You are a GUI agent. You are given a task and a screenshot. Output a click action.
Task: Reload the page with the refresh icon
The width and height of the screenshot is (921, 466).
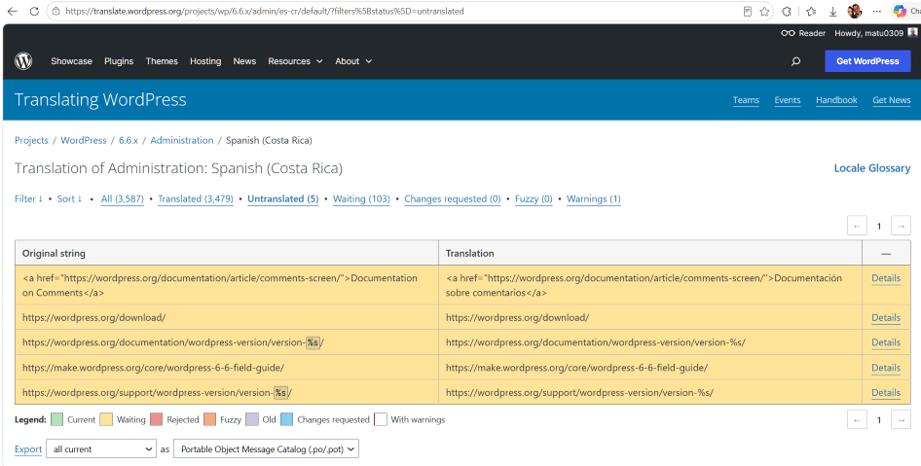pyautogui.click(x=34, y=11)
